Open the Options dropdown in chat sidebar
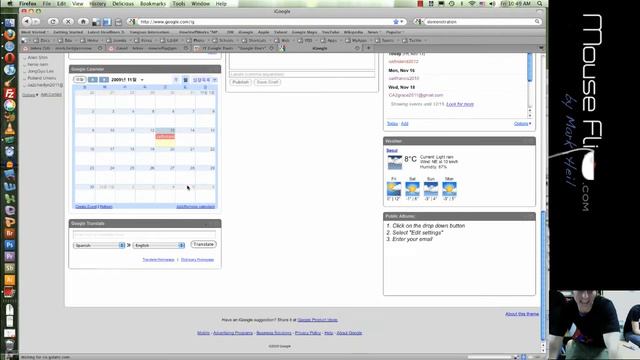 (x=30, y=95)
